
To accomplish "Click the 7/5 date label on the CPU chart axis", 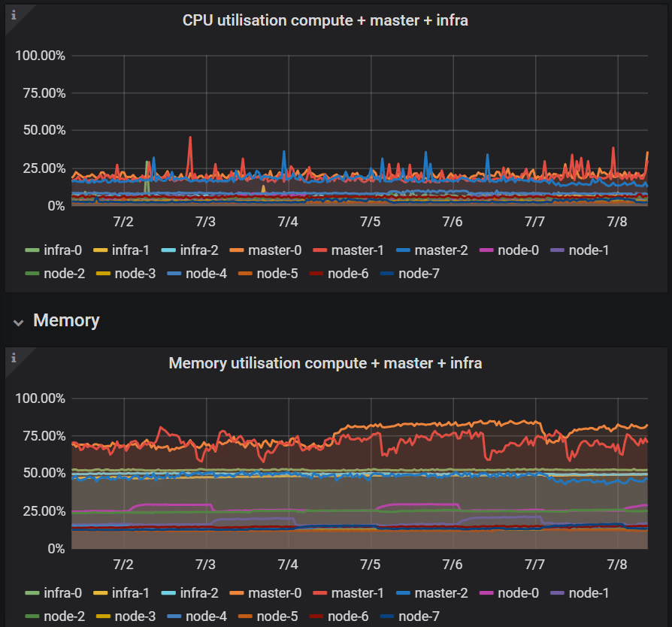I will click(x=370, y=222).
